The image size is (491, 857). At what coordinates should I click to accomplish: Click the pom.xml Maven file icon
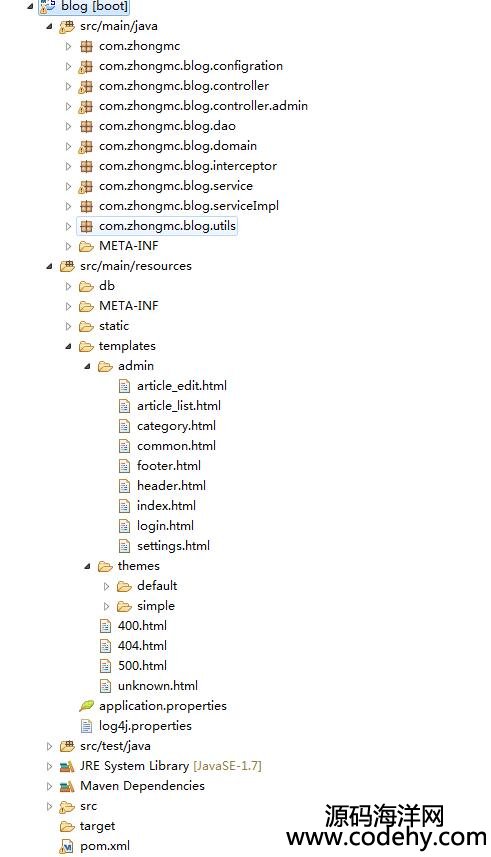point(67,846)
